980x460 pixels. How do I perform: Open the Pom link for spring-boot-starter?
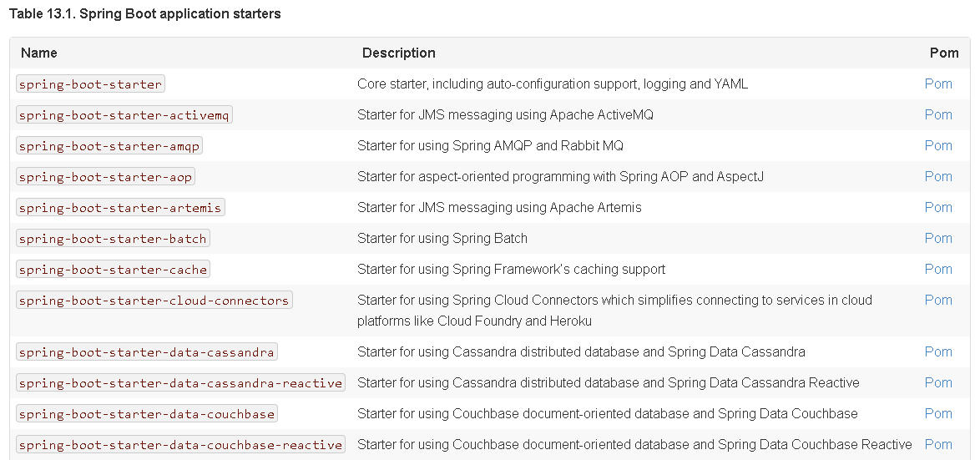tap(938, 83)
